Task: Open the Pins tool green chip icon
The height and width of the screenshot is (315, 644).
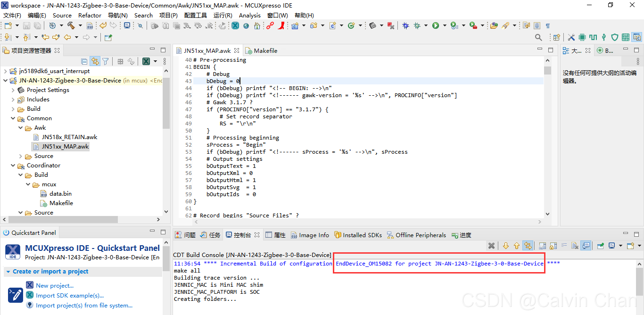Action: [x=582, y=37]
